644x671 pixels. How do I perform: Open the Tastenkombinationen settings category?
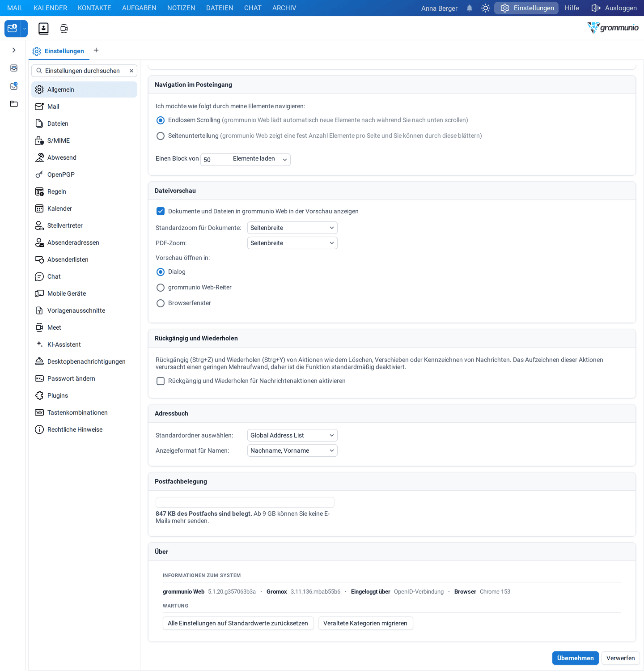[84, 412]
